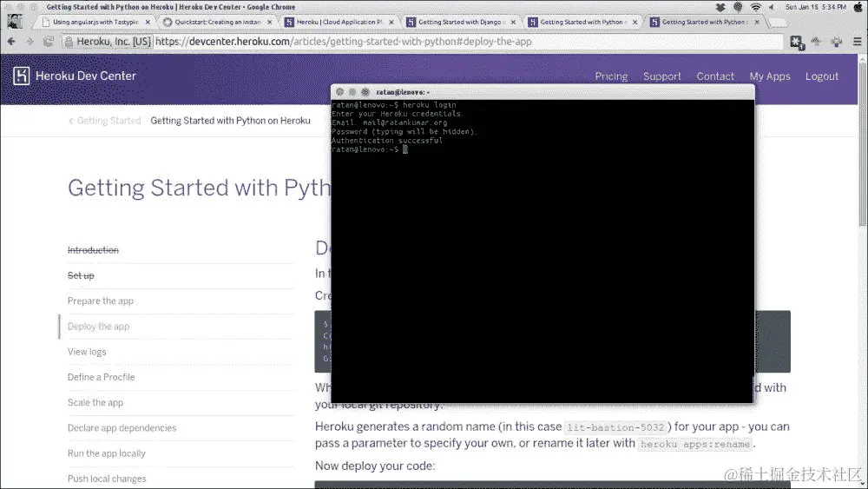Open My Apps in Heroku header
The height and width of the screenshot is (489, 868).
[769, 76]
